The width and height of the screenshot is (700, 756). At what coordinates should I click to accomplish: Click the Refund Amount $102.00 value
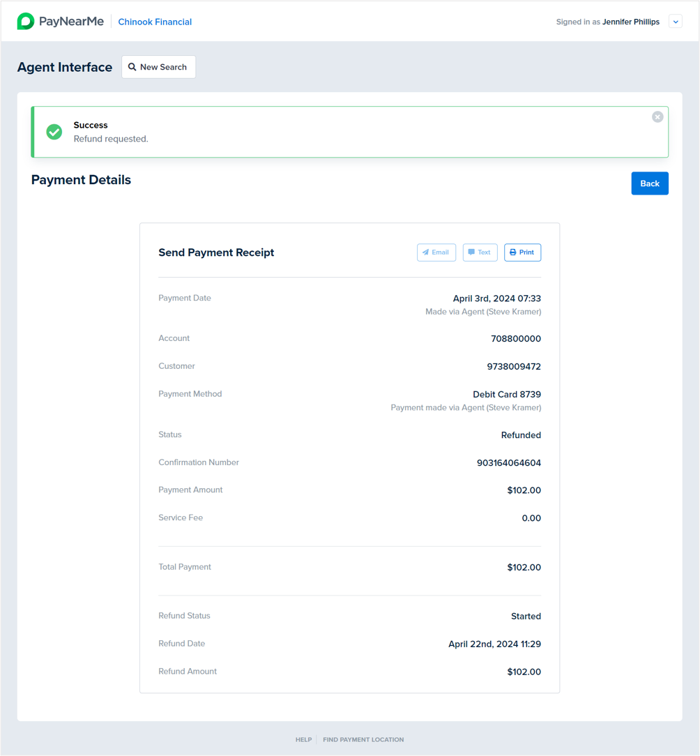524,672
